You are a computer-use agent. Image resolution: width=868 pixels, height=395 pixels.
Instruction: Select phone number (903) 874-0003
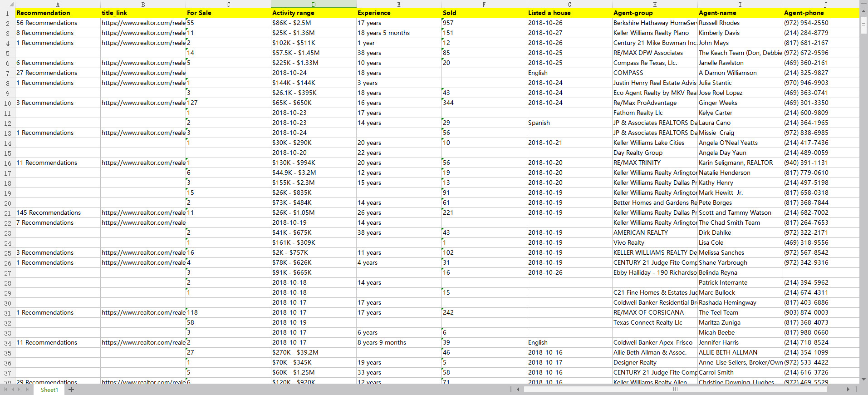click(821, 313)
